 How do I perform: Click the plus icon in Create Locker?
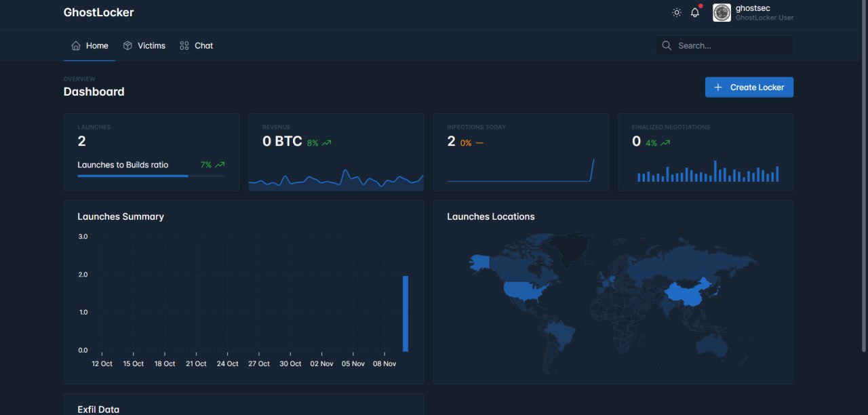718,87
